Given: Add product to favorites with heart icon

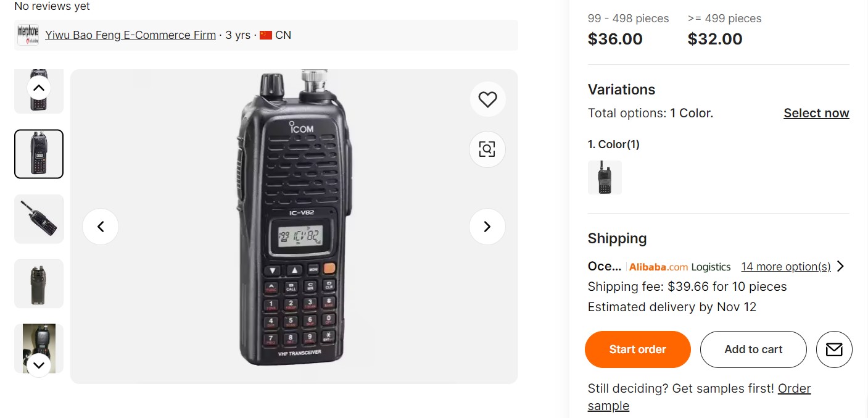Looking at the screenshot, I should pos(487,99).
